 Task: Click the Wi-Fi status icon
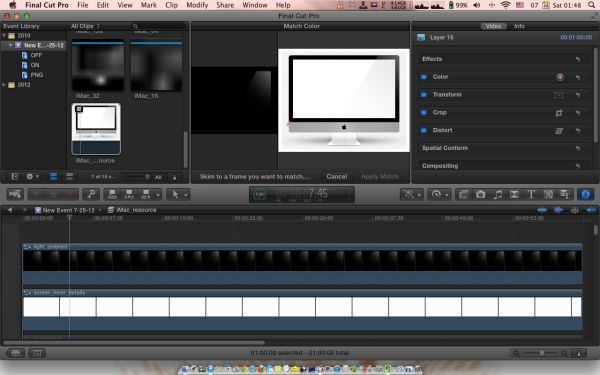pyautogui.click(x=505, y=5)
